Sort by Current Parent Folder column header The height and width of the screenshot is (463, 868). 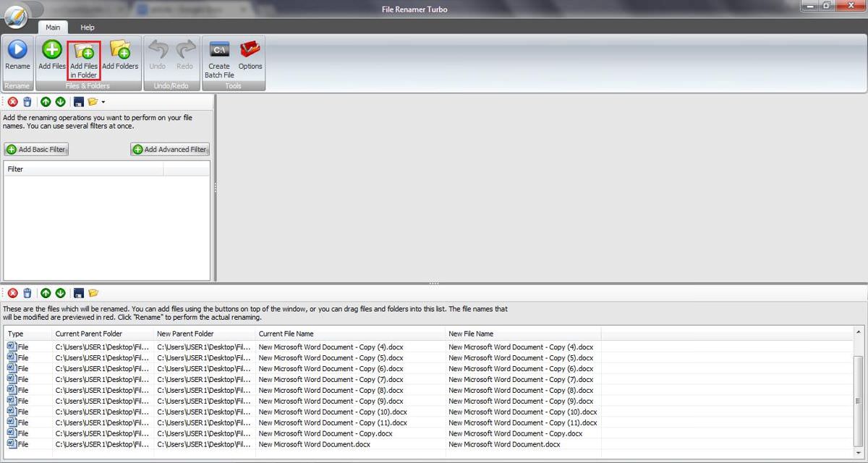pos(103,334)
